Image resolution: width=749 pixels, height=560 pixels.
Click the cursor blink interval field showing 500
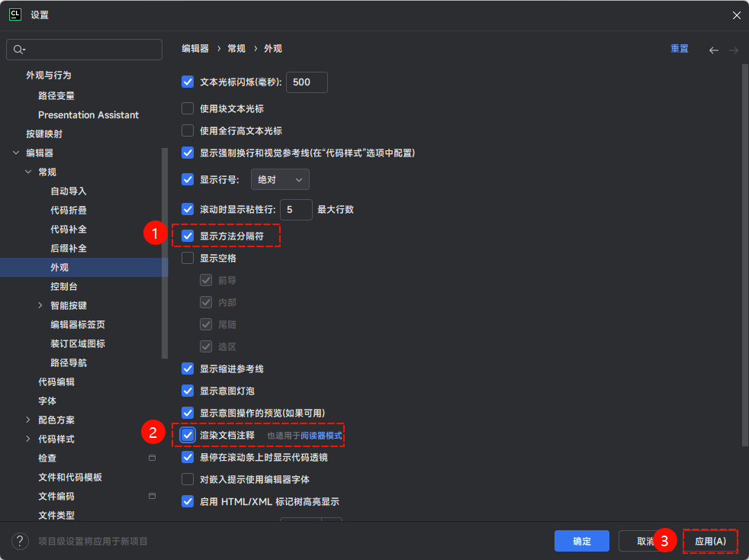[306, 82]
